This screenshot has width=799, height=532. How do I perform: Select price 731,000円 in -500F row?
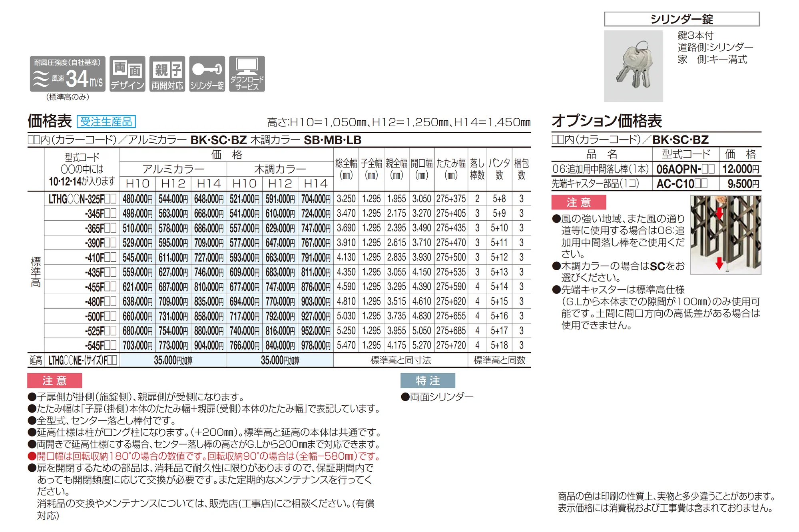pyautogui.click(x=173, y=316)
